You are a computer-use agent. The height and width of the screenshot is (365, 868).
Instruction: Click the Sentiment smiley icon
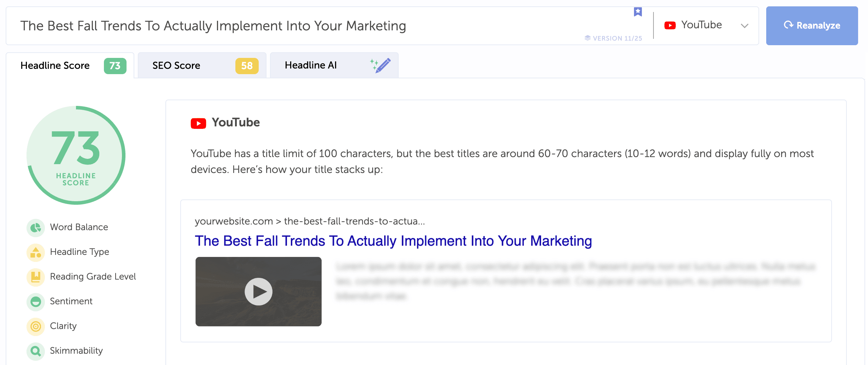click(x=36, y=302)
